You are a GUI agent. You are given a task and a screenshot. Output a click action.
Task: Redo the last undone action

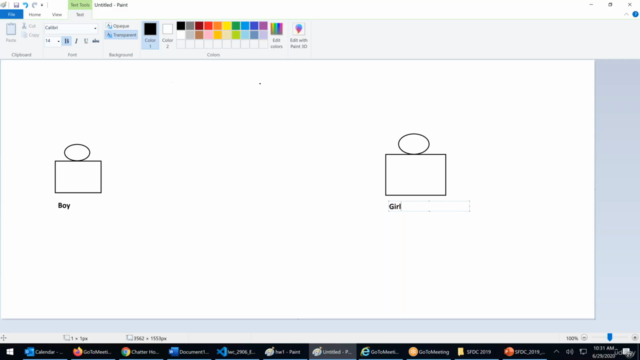click(34, 5)
